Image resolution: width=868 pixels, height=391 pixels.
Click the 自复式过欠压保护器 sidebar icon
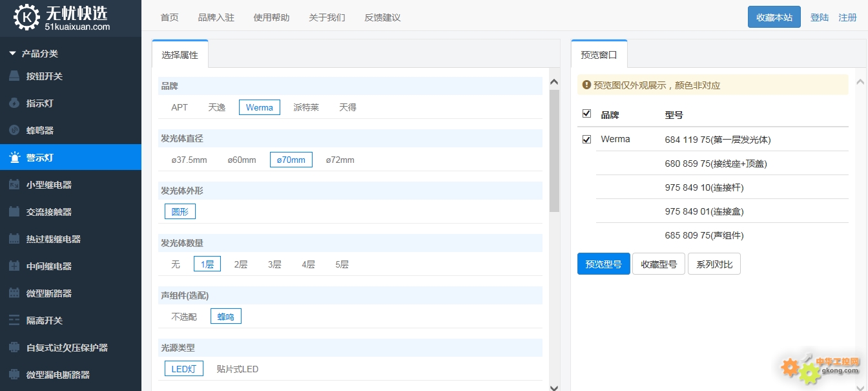pos(14,348)
